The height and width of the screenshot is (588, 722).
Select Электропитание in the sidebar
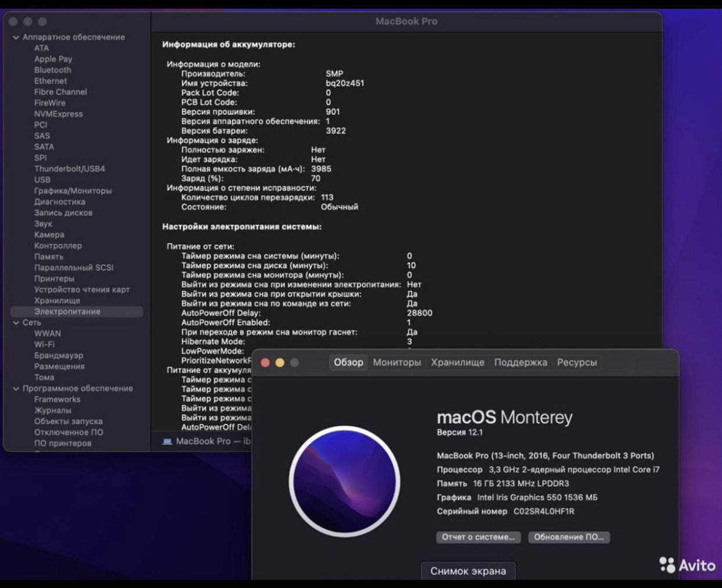point(77,312)
